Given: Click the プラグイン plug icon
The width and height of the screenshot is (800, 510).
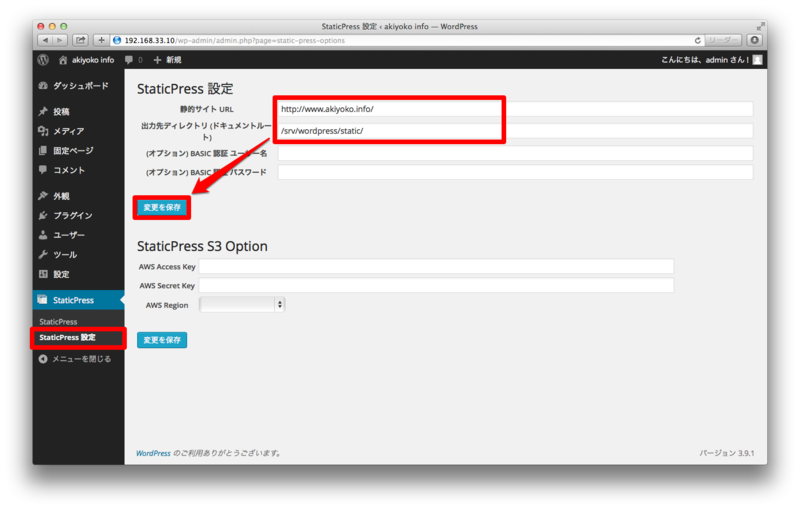Looking at the screenshot, I should coord(43,215).
